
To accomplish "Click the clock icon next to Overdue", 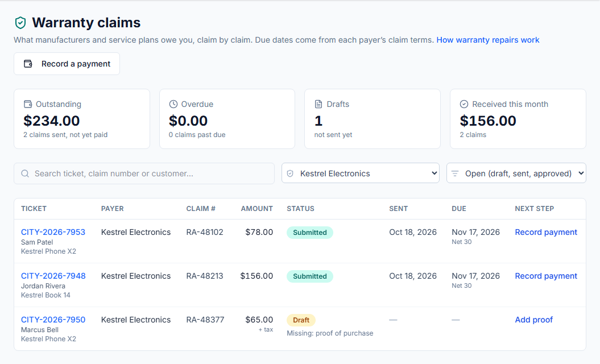I will coord(173,104).
